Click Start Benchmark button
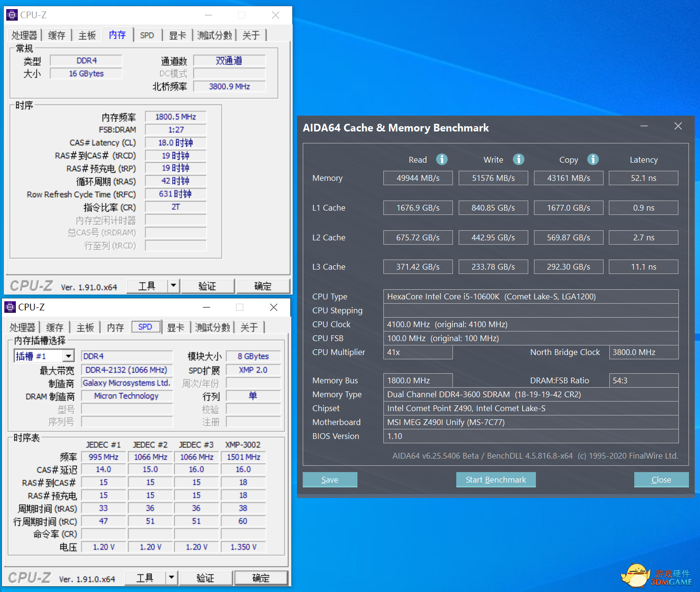 [496, 480]
